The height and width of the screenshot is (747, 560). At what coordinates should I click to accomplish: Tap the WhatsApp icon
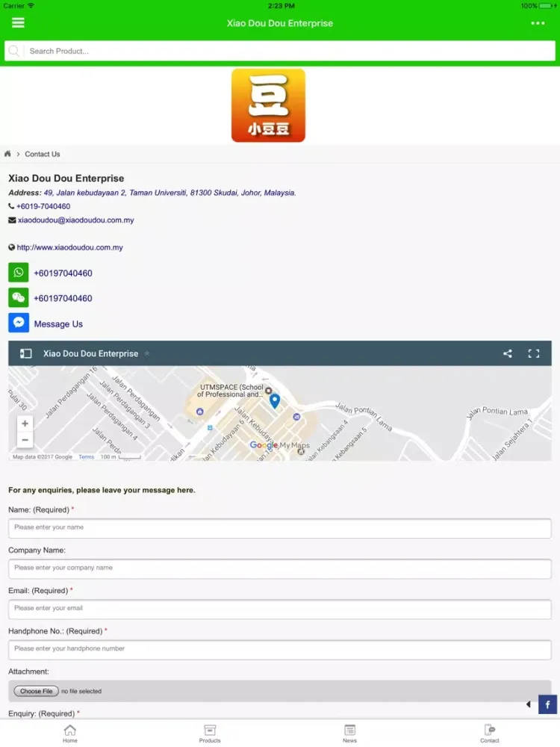pos(18,273)
